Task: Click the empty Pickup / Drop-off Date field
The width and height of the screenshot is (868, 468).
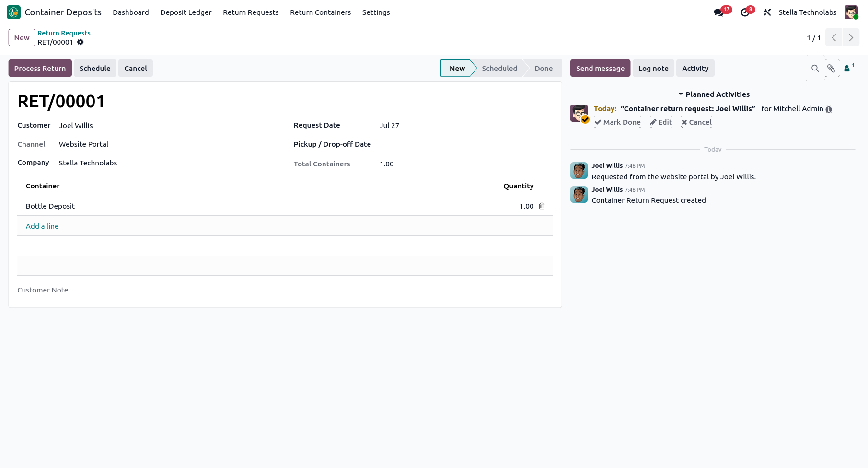Action: [x=465, y=144]
